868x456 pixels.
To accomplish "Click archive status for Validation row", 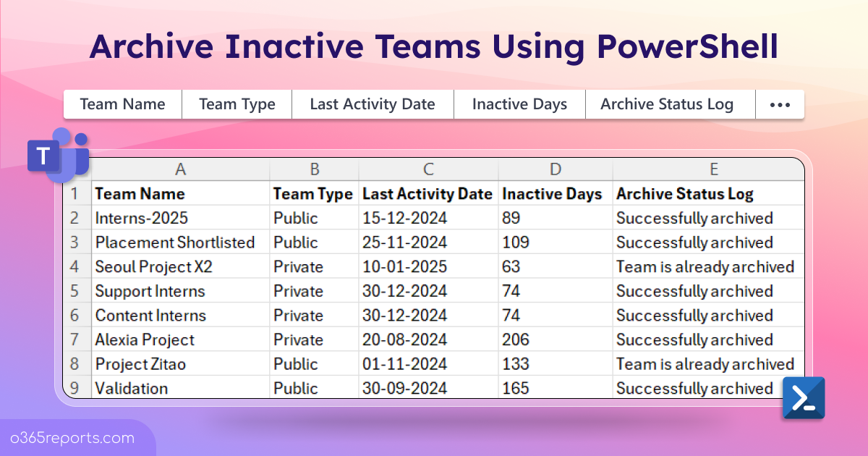I will 709,388.
